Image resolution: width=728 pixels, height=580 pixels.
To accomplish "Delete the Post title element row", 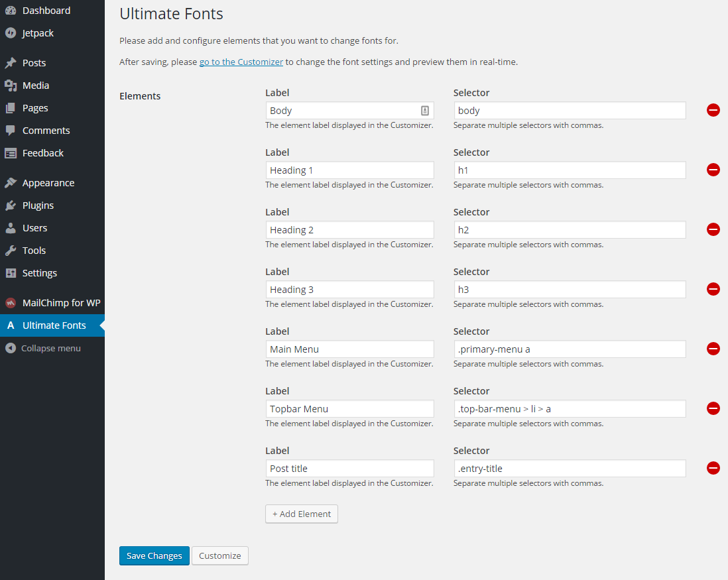I will pyautogui.click(x=713, y=468).
